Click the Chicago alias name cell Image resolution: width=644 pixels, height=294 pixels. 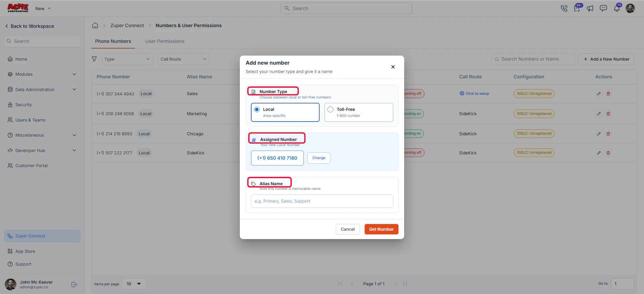[x=195, y=134]
